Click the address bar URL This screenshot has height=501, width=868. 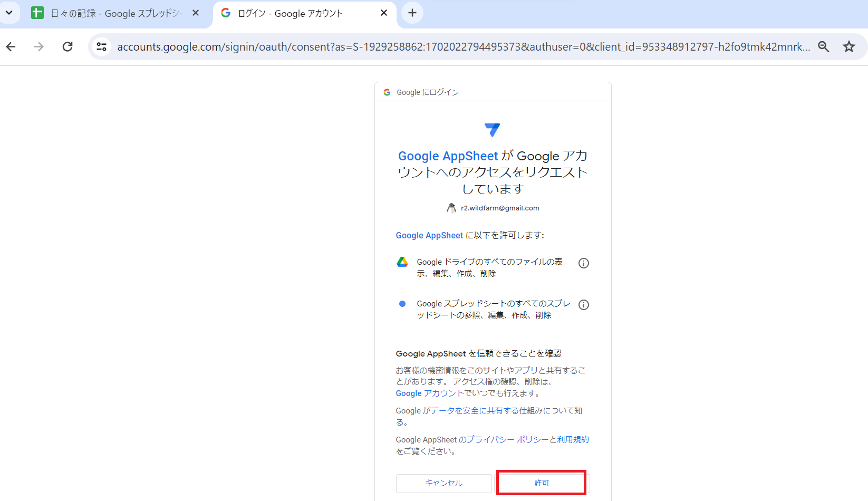click(464, 47)
